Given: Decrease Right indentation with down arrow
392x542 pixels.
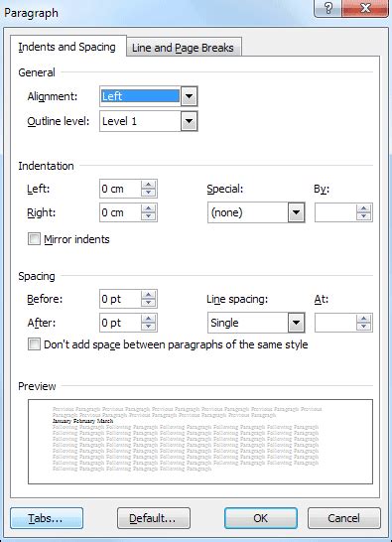Looking at the screenshot, I should point(149,216).
